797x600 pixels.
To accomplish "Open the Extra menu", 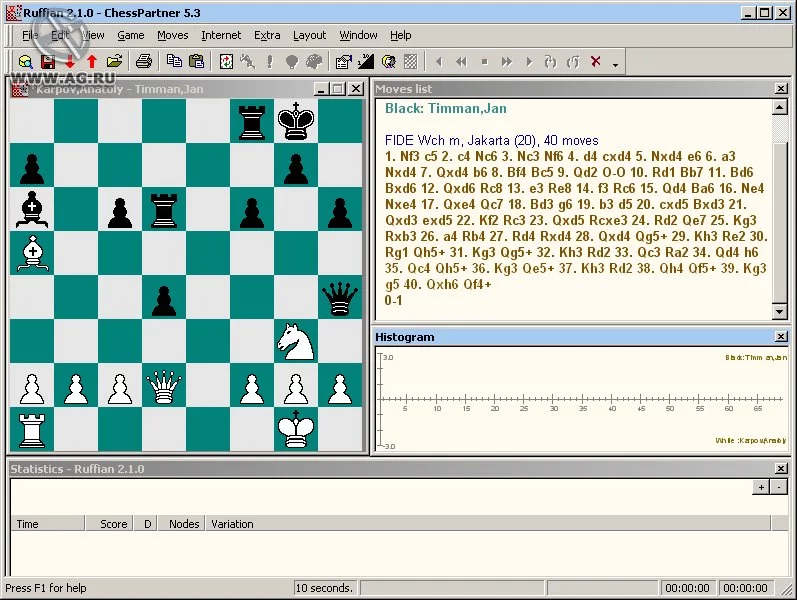I will 267,35.
